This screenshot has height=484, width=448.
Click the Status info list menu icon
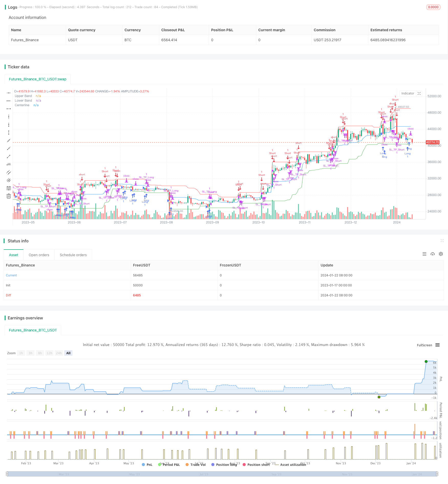coord(424,254)
